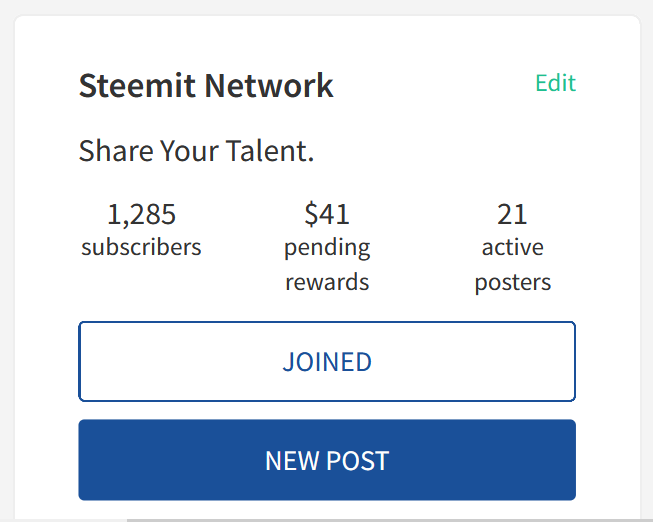Select the Steemit Network title
The width and height of the screenshot is (653, 522).
tap(206, 85)
